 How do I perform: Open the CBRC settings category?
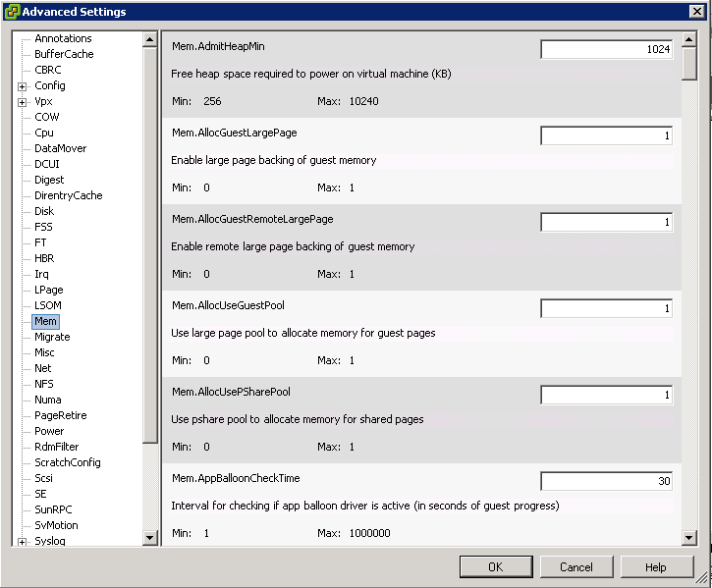(x=48, y=70)
